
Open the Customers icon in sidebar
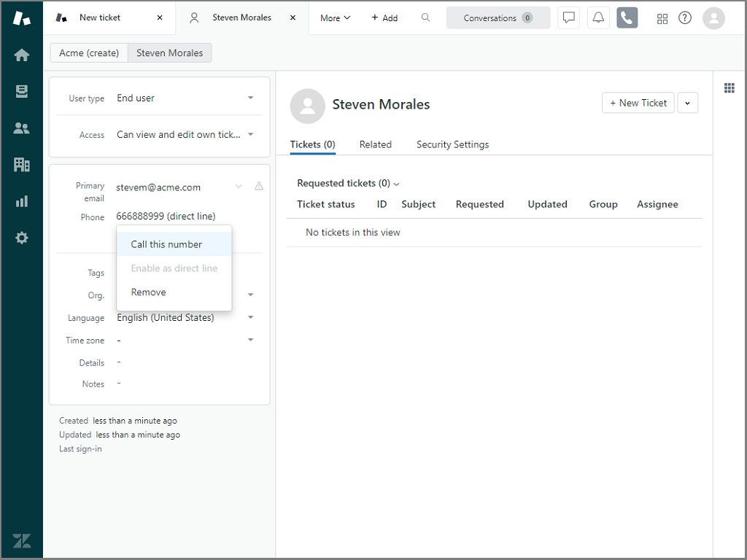[21, 128]
